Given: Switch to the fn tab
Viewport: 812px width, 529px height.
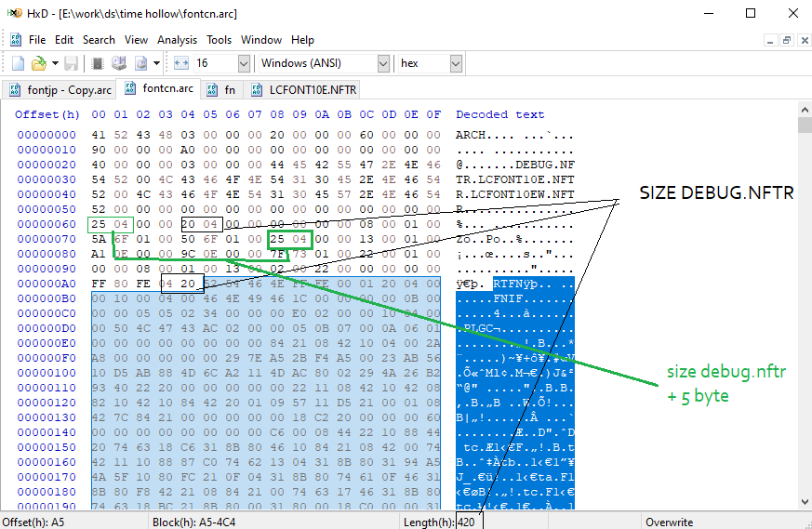Looking at the screenshot, I should pyautogui.click(x=222, y=90).
